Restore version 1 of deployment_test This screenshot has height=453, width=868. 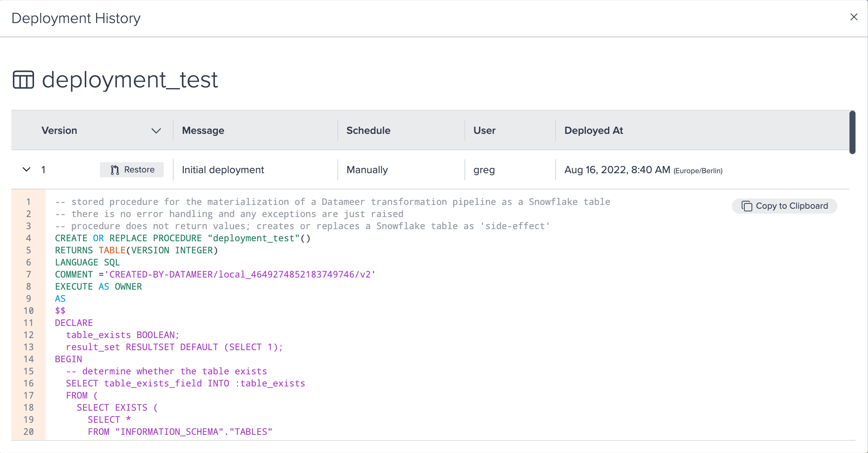point(132,170)
